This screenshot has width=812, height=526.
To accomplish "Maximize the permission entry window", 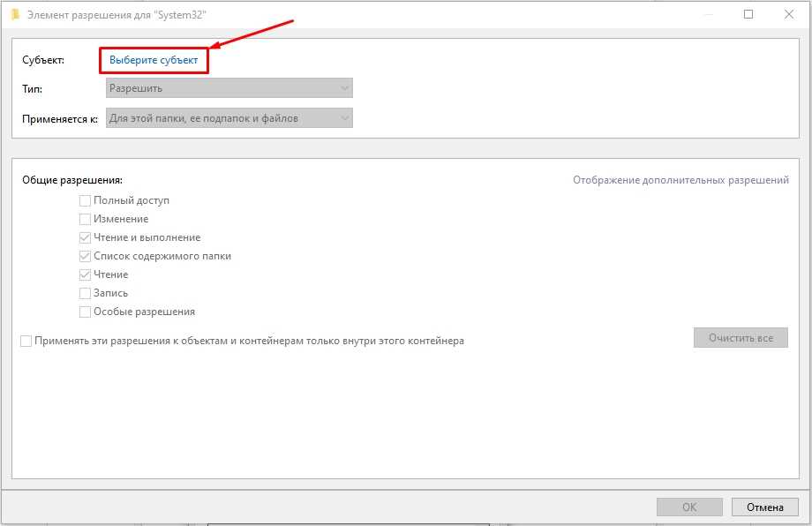I will tap(748, 14).
